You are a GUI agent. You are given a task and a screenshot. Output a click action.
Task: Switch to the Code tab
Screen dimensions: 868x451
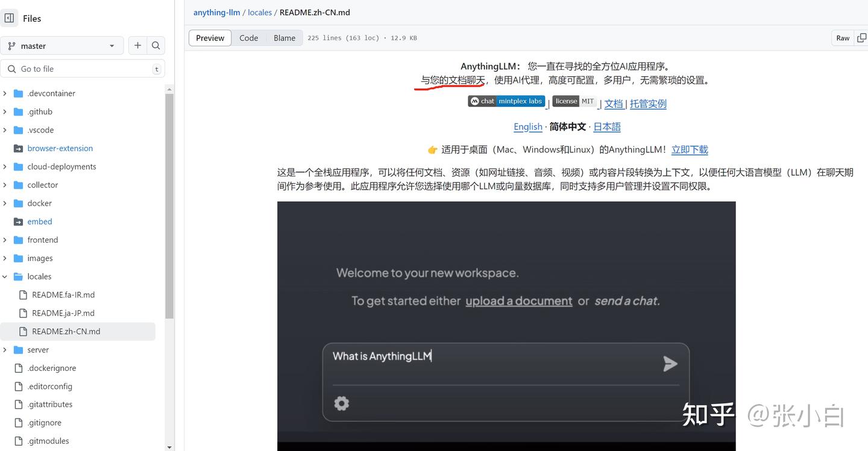point(248,37)
